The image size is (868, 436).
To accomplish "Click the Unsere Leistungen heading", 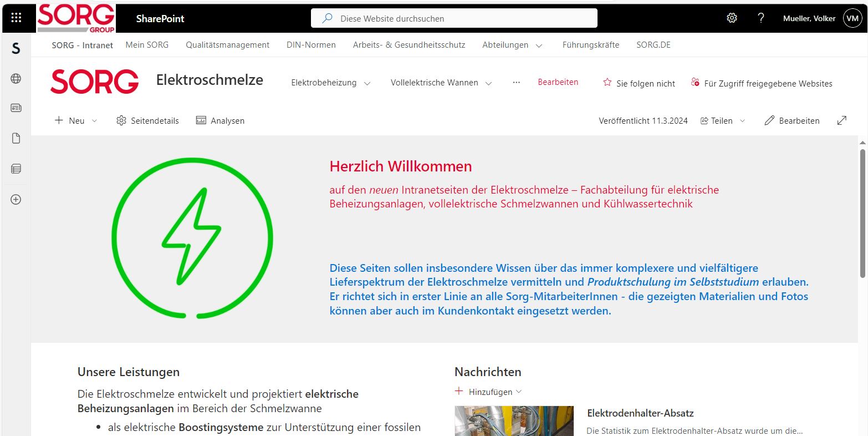I will pos(129,372).
